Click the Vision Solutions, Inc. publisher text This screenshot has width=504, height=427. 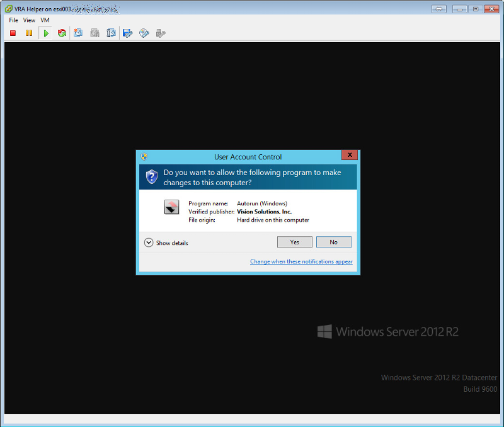click(264, 212)
